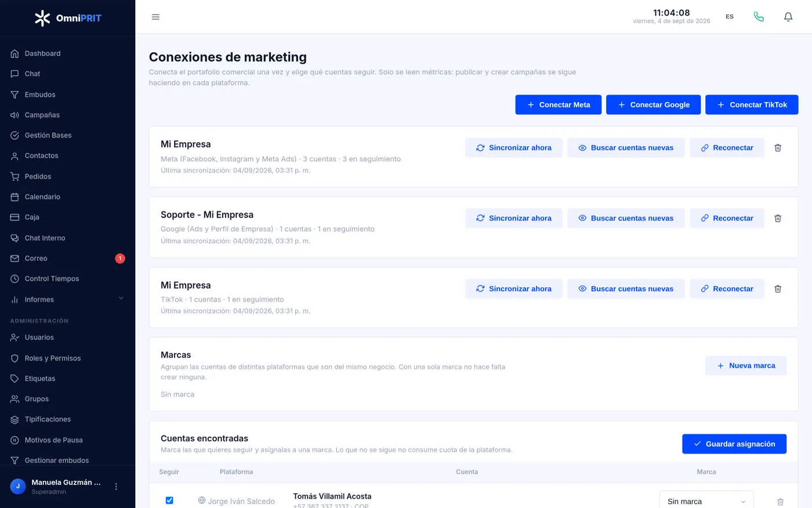
Task: Toggle the sidebar hamburger menu
Action: coord(155,17)
